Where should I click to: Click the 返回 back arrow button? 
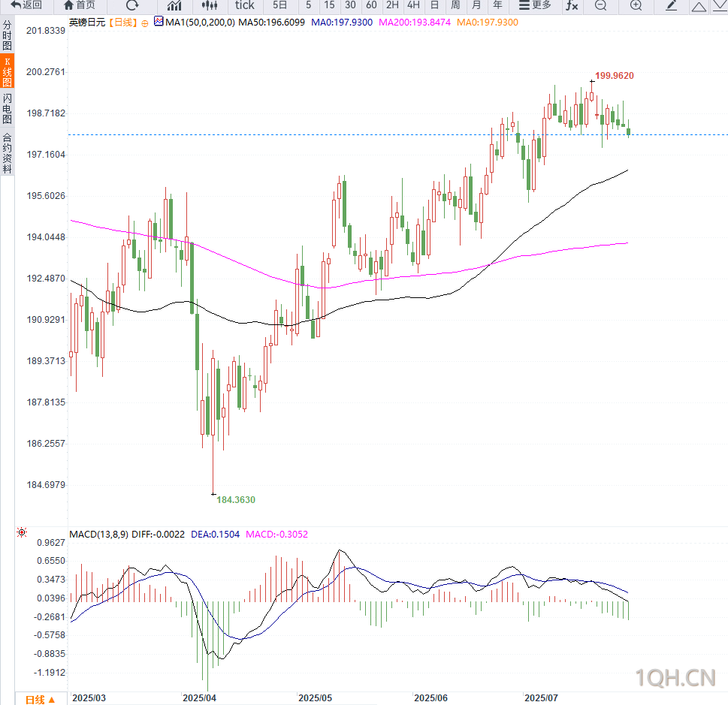tap(26, 5)
